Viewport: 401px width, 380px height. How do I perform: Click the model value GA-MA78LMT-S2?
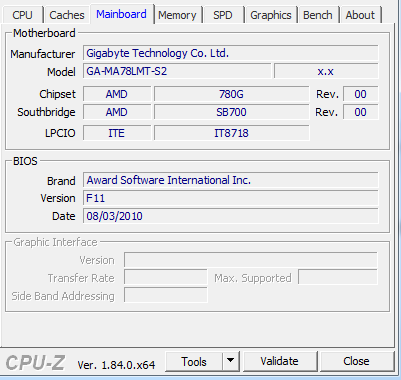tap(177, 71)
